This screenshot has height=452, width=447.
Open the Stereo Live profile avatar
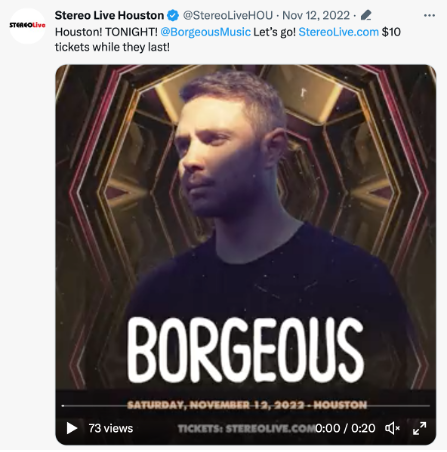tap(27, 26)
